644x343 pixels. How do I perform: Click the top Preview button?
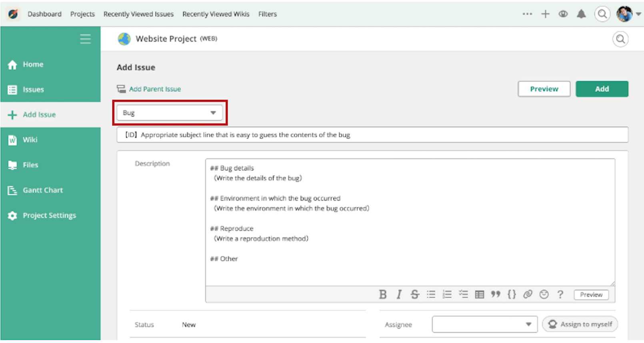(544, 89)
